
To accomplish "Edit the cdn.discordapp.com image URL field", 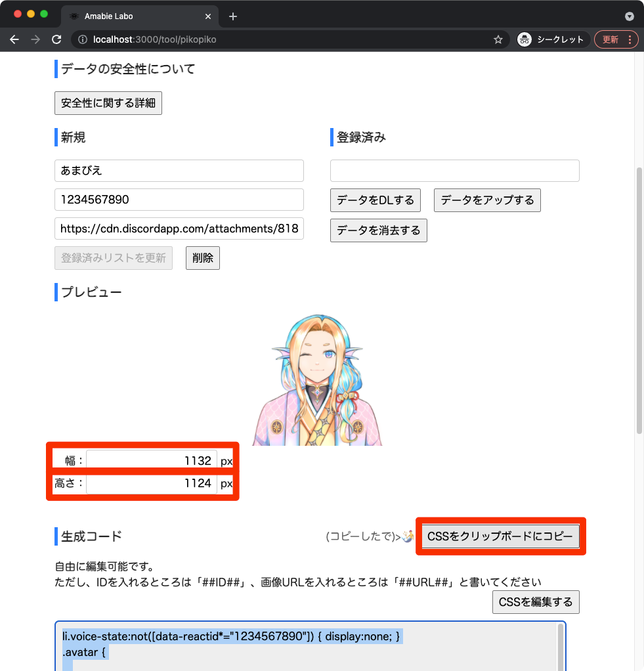I will 179,228.
